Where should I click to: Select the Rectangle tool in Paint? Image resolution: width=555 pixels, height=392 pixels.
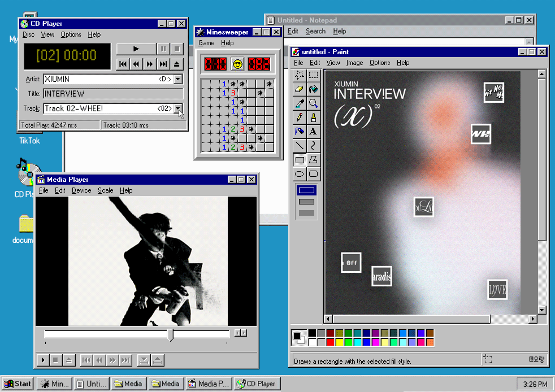(x=300, y=160)
